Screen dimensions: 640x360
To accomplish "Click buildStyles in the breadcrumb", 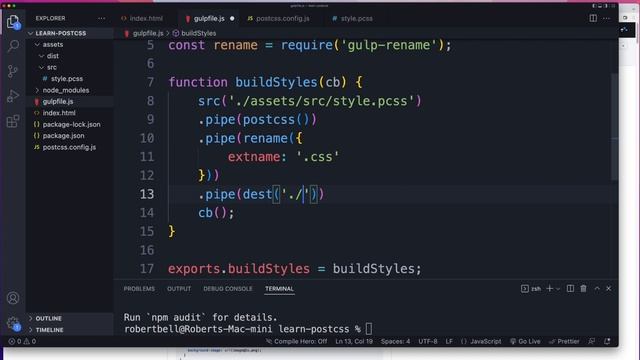I will (198, 33).
